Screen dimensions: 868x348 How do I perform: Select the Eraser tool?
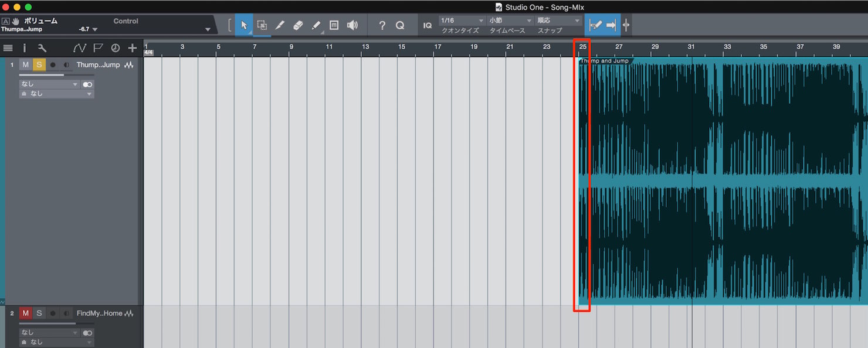(298, 25)
